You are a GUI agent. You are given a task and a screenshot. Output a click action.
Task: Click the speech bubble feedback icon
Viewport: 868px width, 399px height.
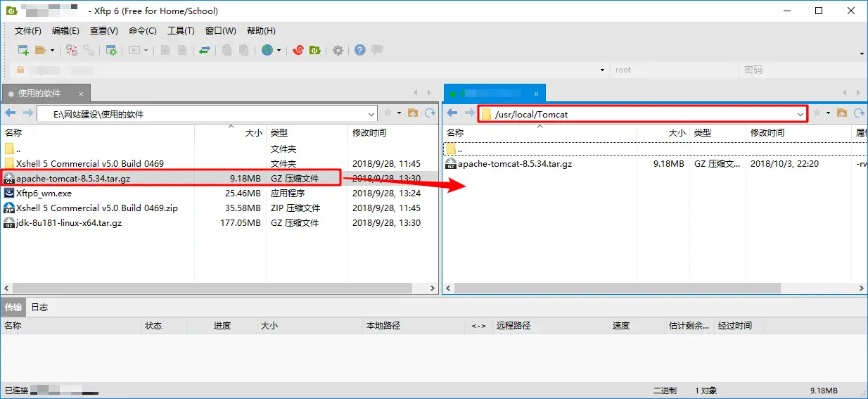[x=377, y=50]
